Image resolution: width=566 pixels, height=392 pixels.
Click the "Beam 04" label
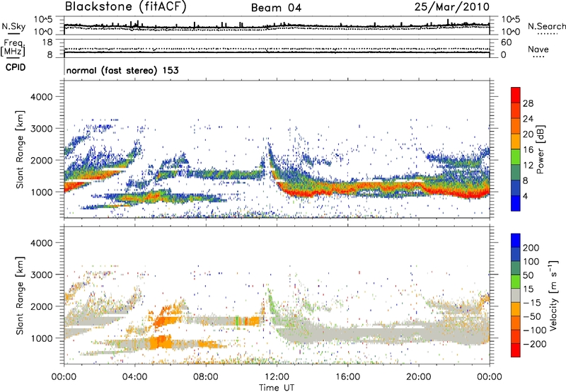[x=276, y=8]
